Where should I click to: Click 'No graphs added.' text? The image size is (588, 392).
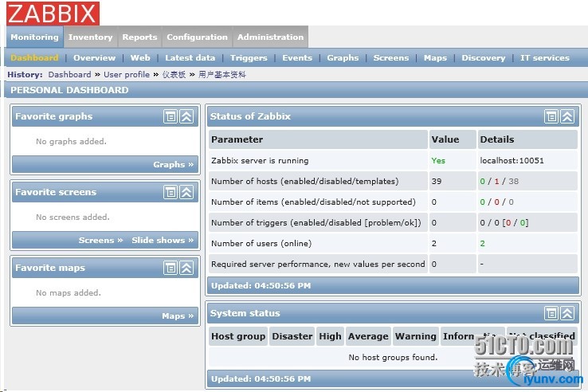[71, 141]
